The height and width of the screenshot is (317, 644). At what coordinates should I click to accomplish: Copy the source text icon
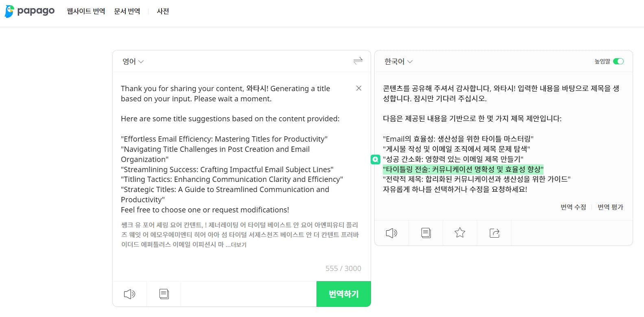point(164,294)
